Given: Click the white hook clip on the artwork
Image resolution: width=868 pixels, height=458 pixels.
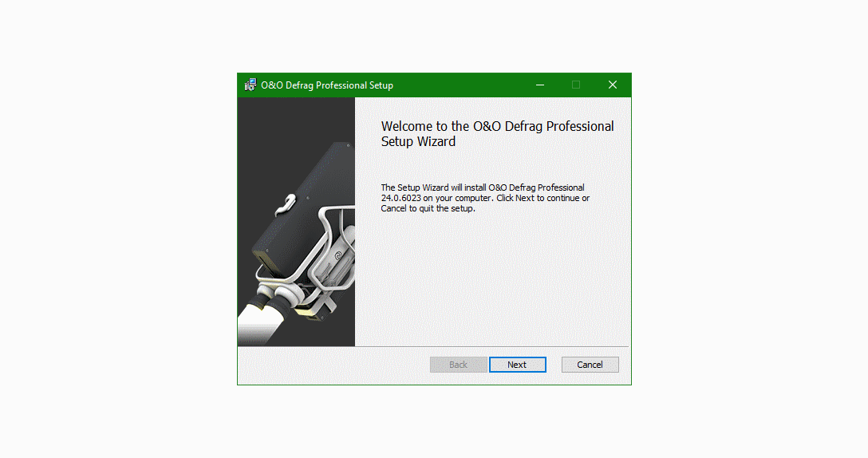Looking at the screenshot, I should [286, 204].
